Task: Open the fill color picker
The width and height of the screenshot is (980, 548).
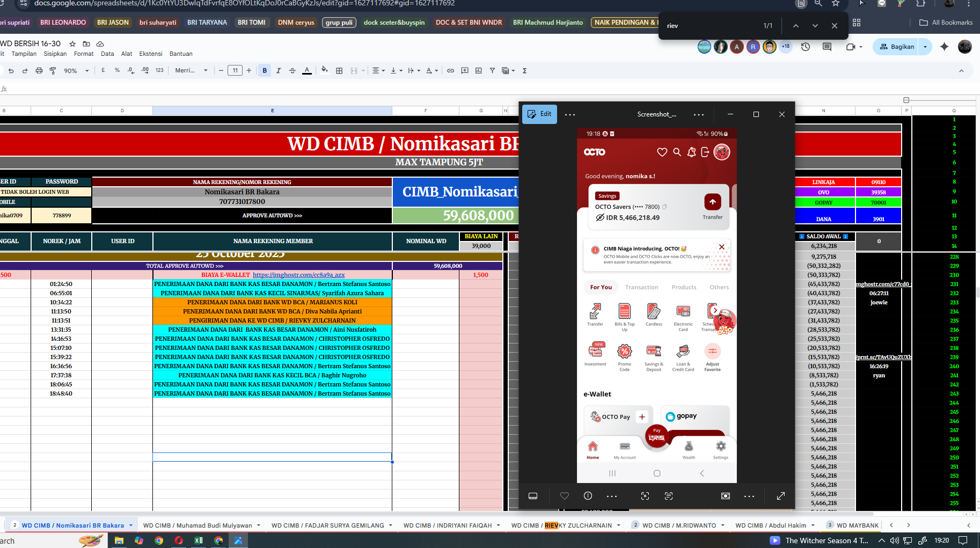Action: coord(324,70)
